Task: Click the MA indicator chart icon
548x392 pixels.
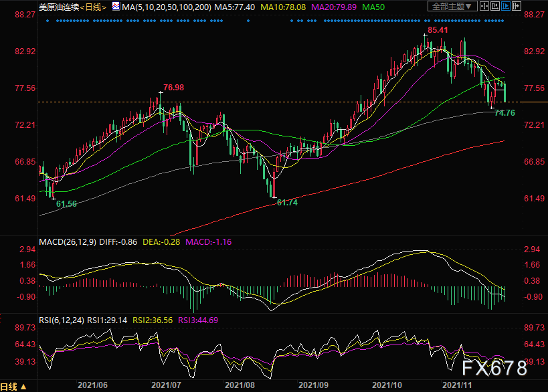Action: [x=116, y=6]
